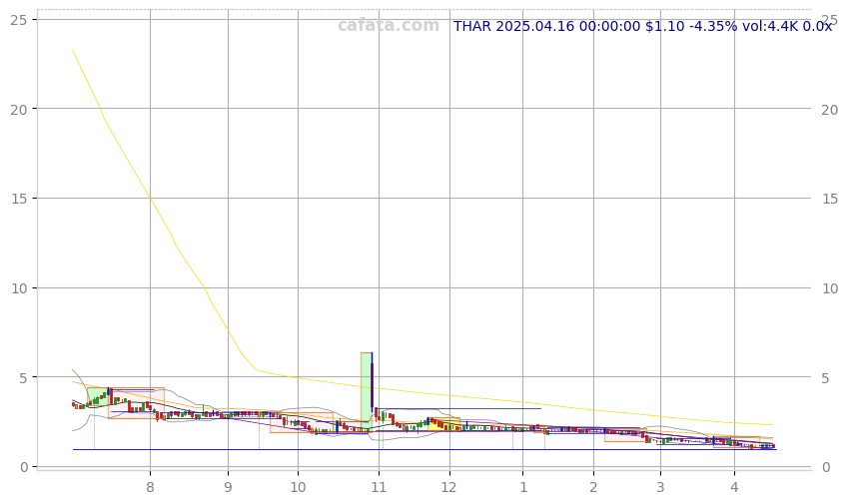Click the yellow highlighted box near month 12
This screenshot has width=848, height=504.
(x=443, y=424)
